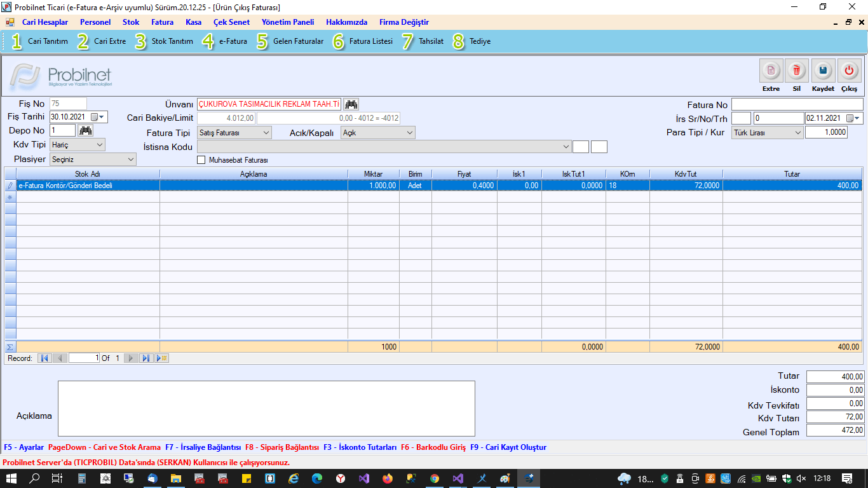Click the Kaydet save disk icon
Screen dimensions: 868x488
(823, 71)
